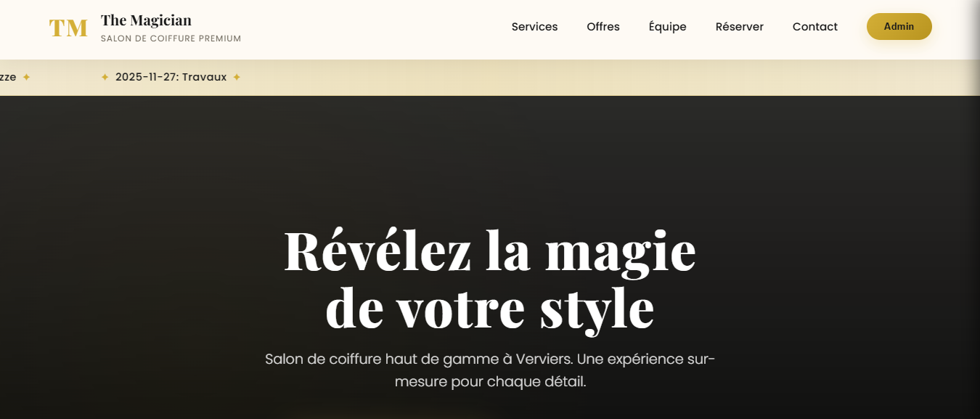Click the Verviers description text in the hero
The width and height of the screenshot is (980, 419).
(x=490, y=367)
